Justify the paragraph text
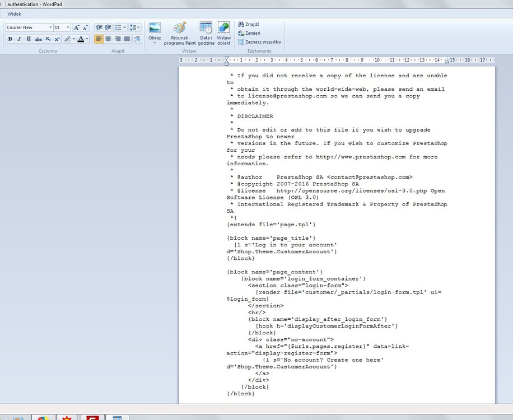 [127, 39]
